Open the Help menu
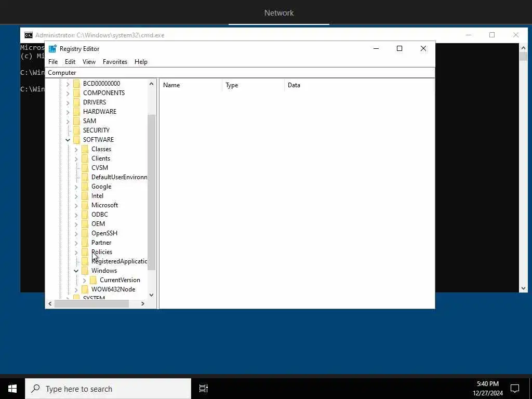The height and width of the screenshot is (399, 532). pos(141,62)
